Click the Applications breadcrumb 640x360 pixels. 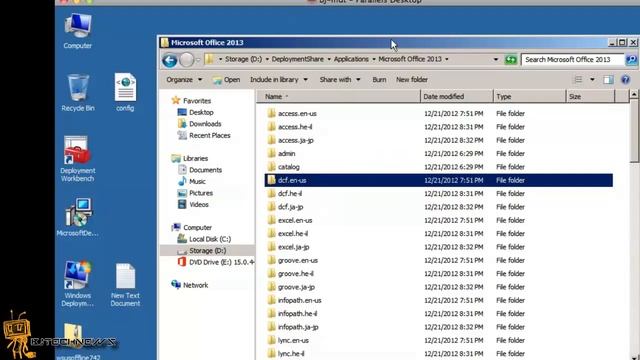[351, 59]
